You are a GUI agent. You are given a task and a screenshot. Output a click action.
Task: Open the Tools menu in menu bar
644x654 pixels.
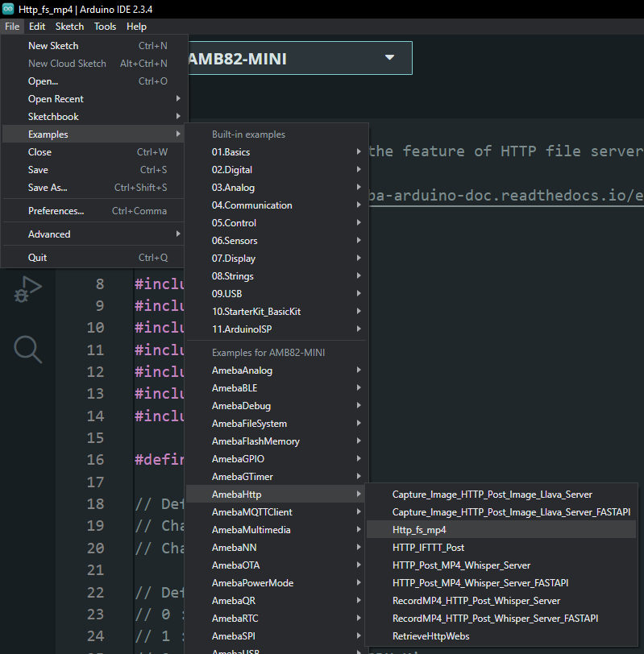(x=105, y=27)
